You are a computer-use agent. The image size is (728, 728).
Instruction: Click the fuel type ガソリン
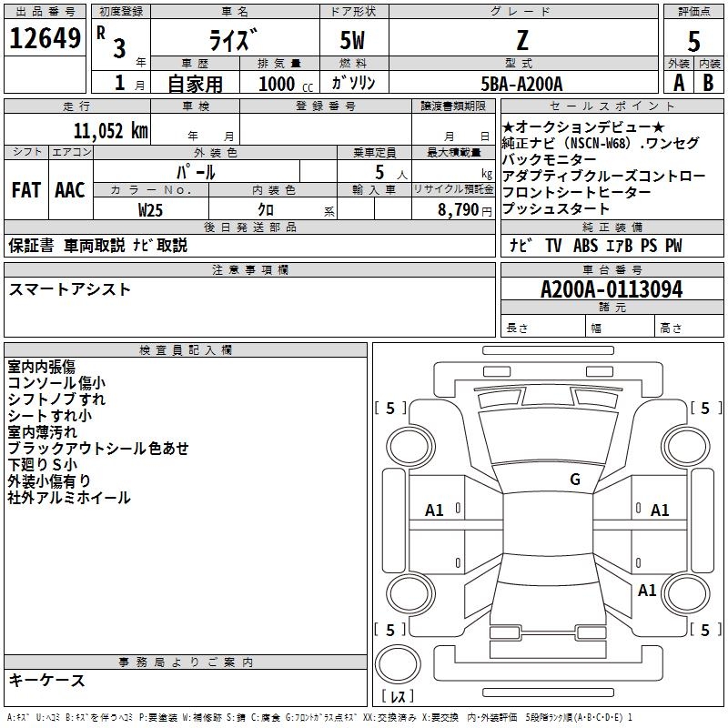(x=353, y=83)
